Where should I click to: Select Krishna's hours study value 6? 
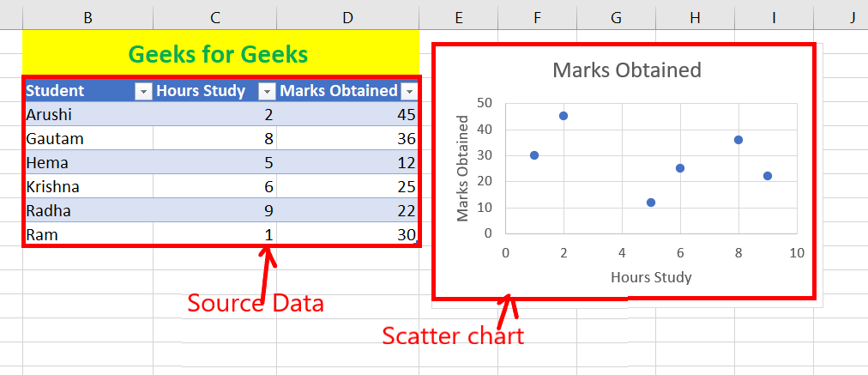pyautogui.click(x=214, y=187)
